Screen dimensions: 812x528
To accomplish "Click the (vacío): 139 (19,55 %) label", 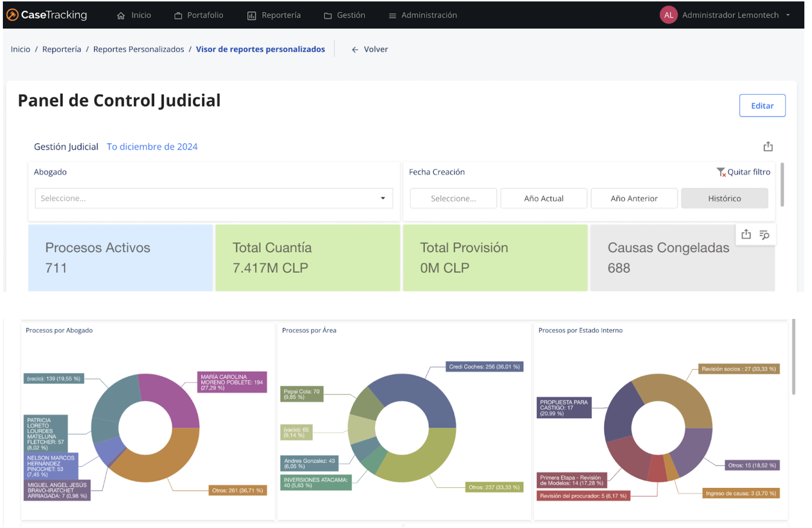I will [54, 379].
